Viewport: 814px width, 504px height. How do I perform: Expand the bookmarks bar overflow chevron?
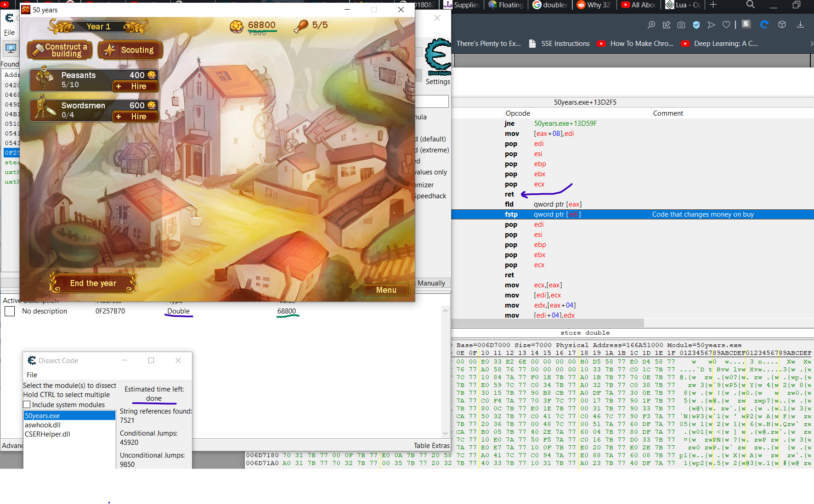(x=811, y=44)
